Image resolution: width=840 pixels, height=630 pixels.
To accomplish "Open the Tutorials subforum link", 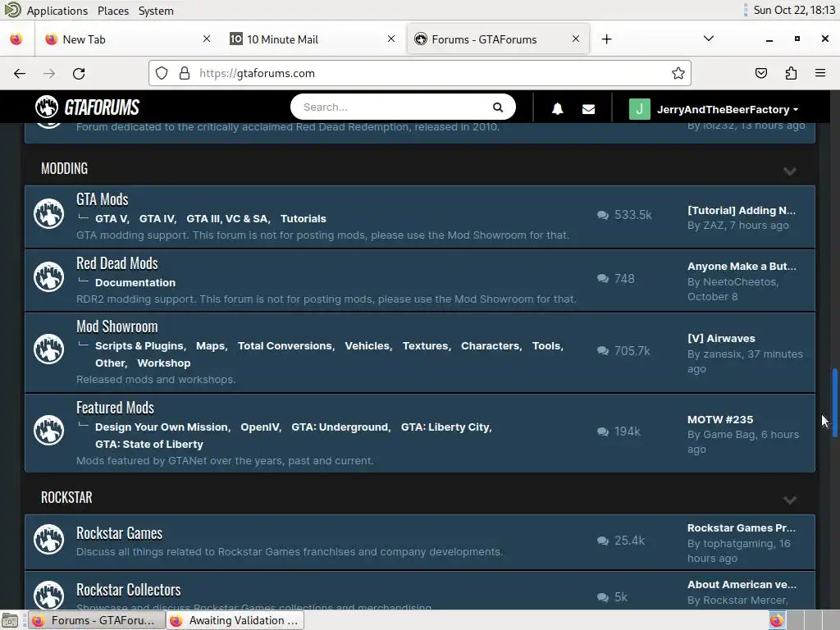I will pos(304,218).
